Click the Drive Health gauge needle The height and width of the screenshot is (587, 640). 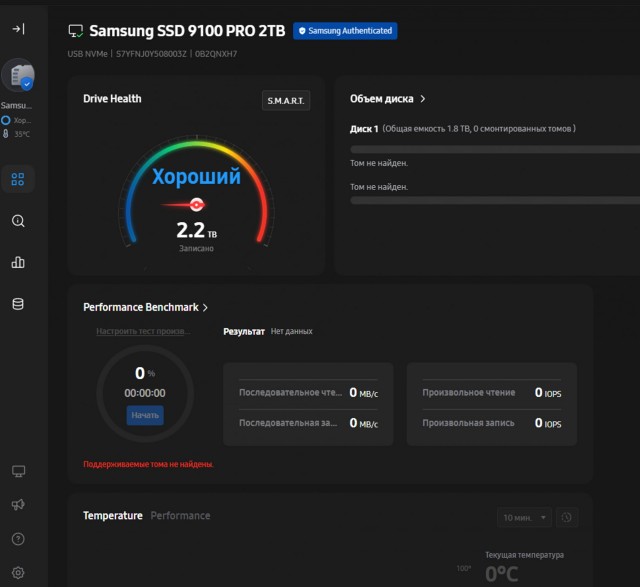[x=184, y=204]
